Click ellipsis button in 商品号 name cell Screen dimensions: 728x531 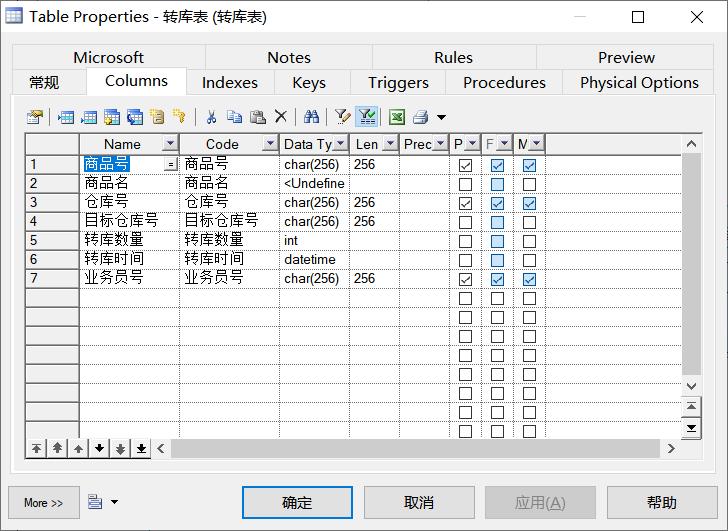click(171, 164)
